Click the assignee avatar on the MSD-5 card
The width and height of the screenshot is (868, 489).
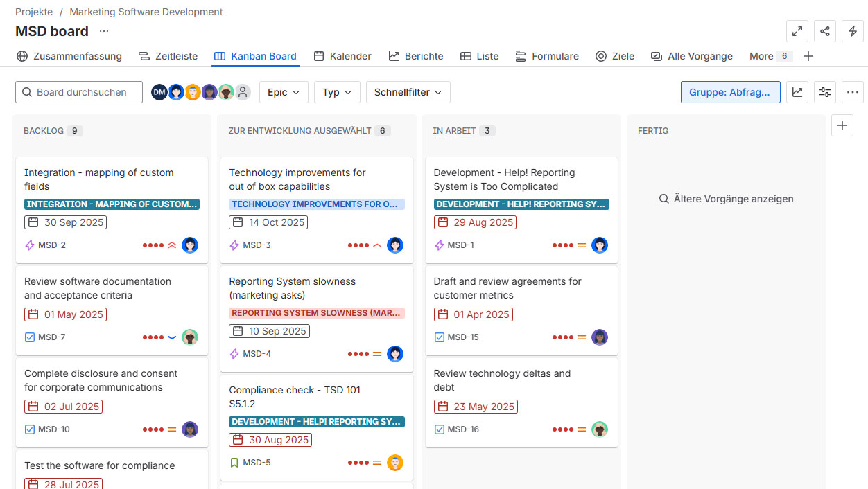(395, 463)
